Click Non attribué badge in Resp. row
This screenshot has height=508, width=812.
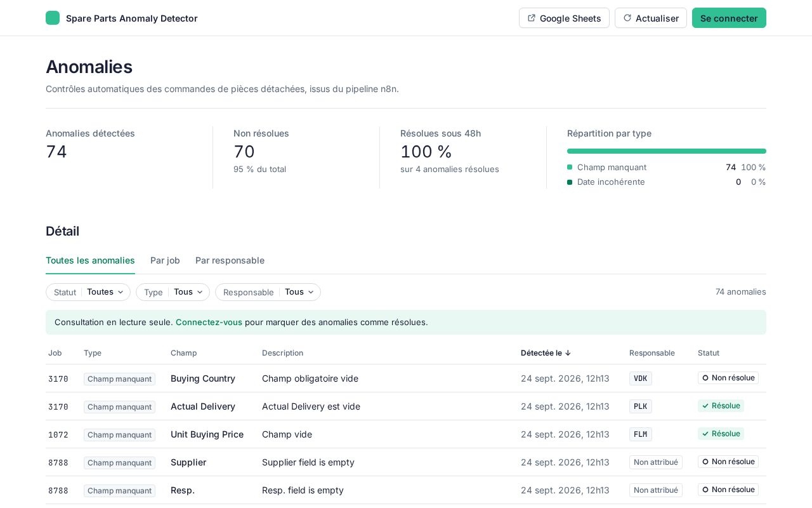(656, 490)
